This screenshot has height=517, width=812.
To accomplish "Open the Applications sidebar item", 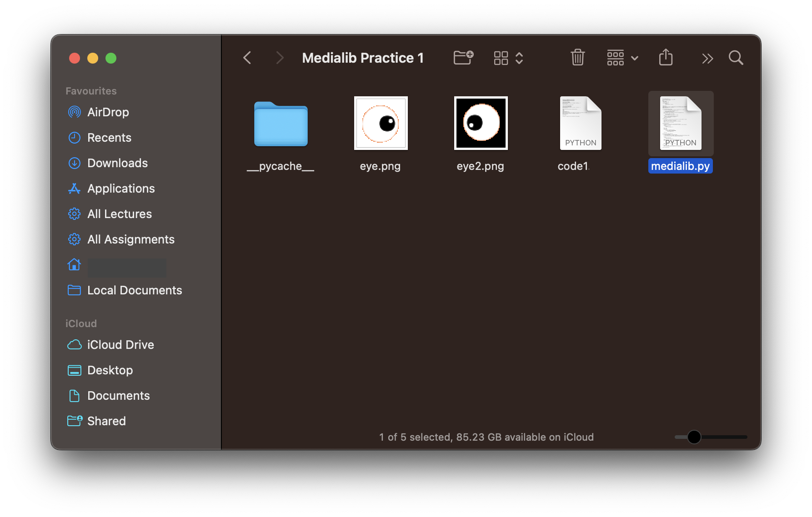I will point(121,189).
